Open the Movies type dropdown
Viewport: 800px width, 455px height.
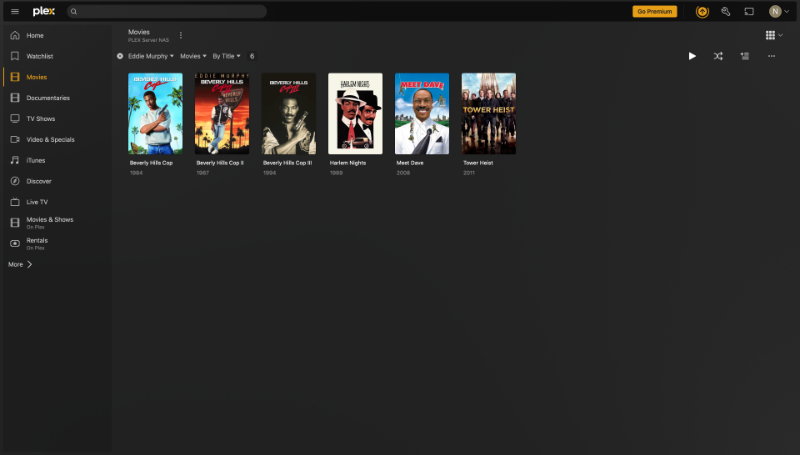pos(193,56)
